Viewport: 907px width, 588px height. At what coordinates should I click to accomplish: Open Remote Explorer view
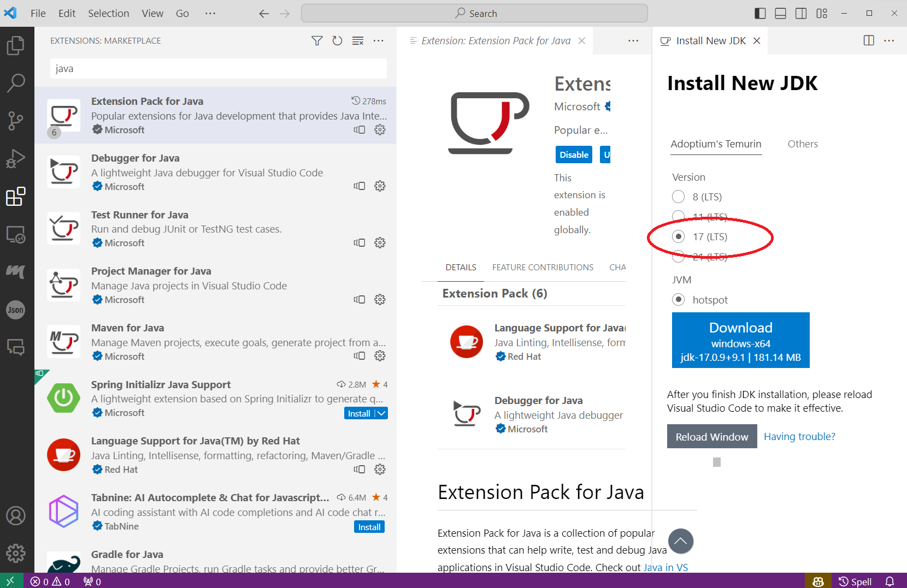click(x=16, y=234)
